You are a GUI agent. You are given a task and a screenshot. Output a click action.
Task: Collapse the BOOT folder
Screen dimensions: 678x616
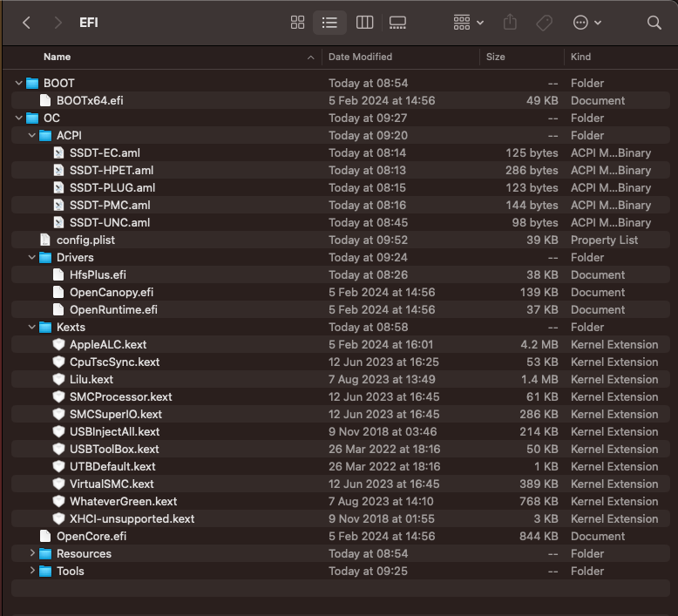click(x=18, y=83)
